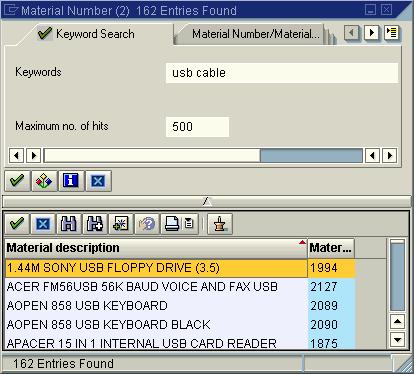Open the Material Number/Material... tab

coord(256,34)
